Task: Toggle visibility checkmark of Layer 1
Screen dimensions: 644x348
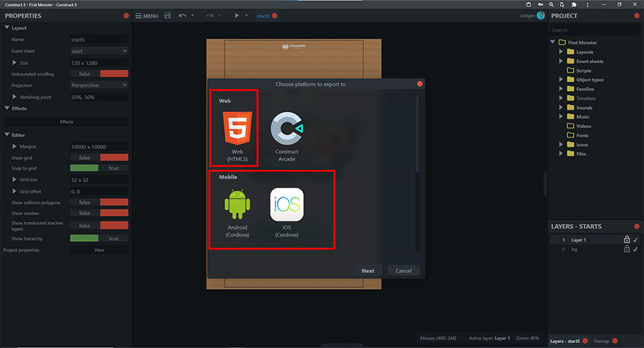Action: pyautogui.click(x=635, y=239)
